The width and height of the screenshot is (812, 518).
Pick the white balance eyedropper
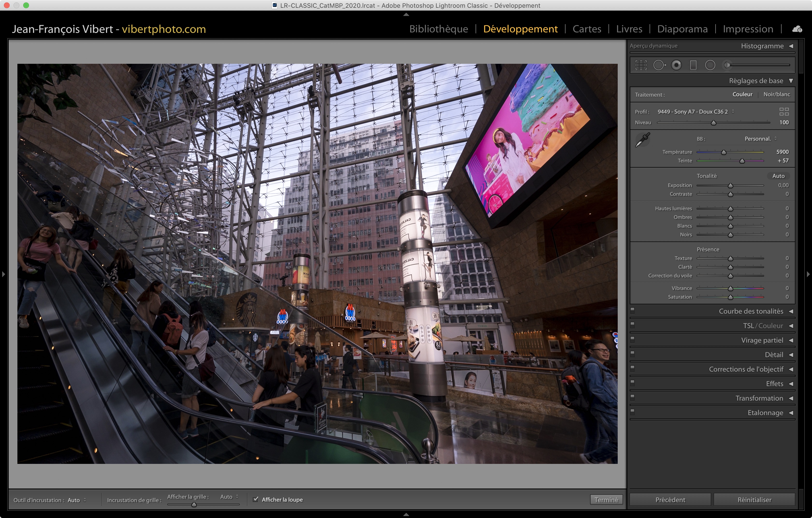[642, 140]
